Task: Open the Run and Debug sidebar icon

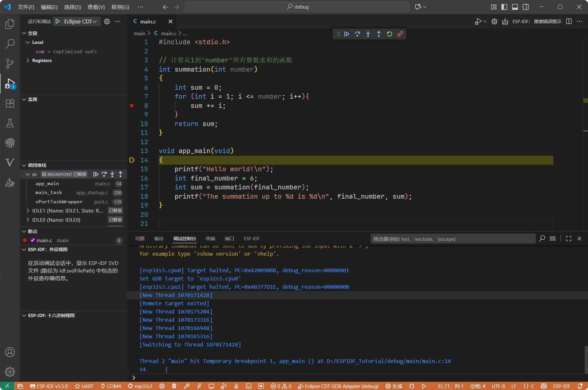Action: [x=10, y=83]
